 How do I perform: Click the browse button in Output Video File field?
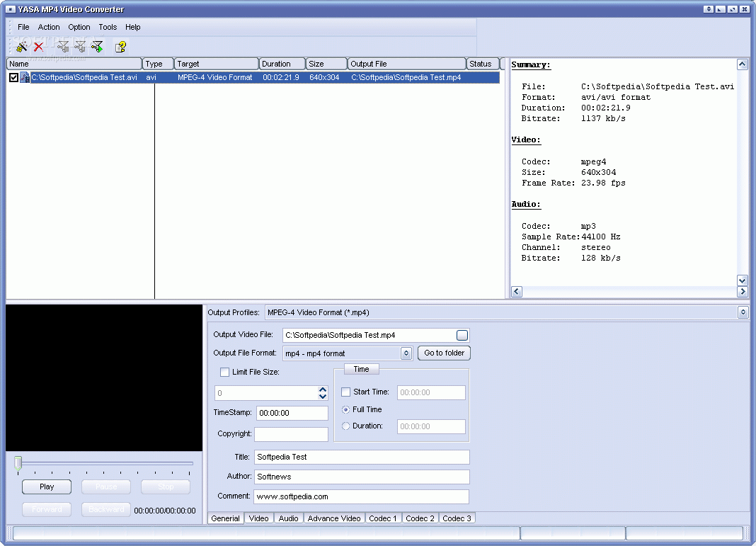point(462,335)
